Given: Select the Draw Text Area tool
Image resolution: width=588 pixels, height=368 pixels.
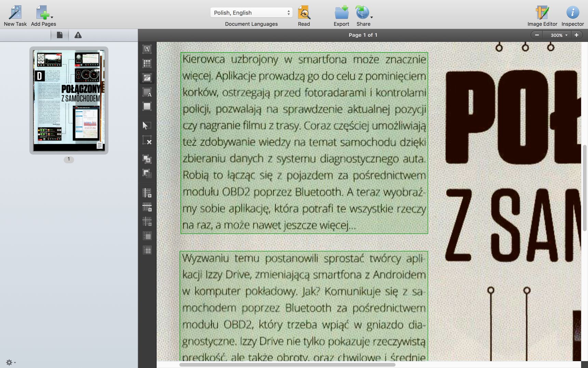Looking at the screenshot, I should (x=147, y=49).
